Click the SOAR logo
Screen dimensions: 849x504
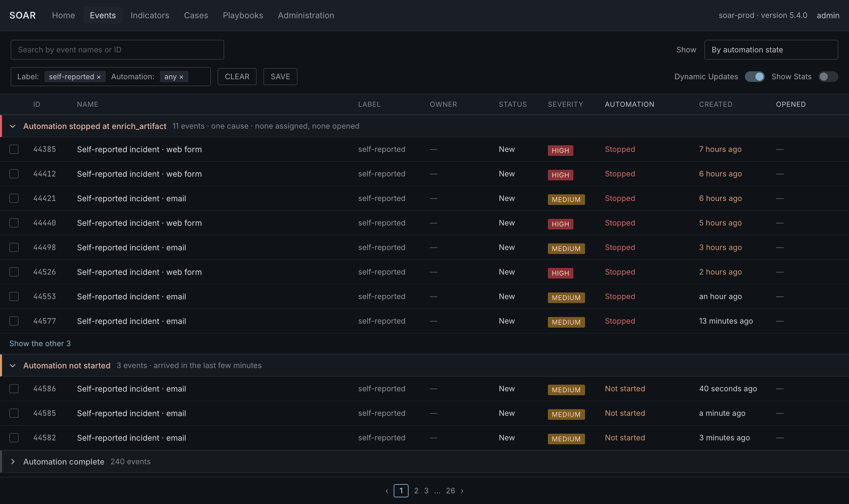pyautogui.click(x=23, y=15)
